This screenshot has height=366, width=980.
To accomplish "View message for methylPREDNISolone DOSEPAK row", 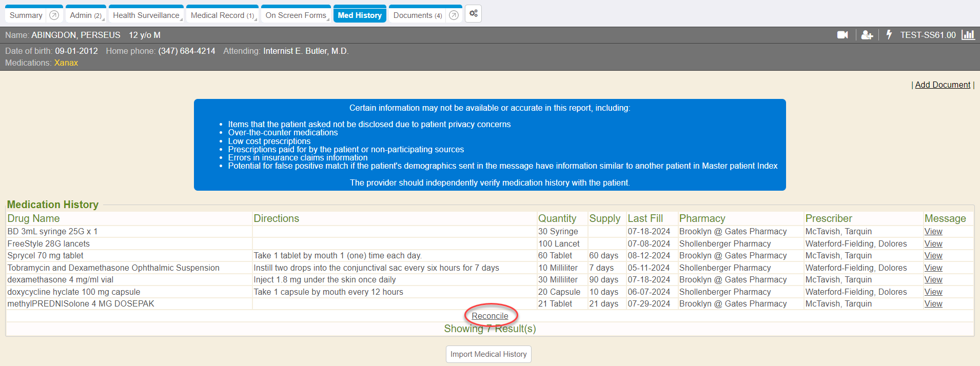I will [x=933, y=304].
